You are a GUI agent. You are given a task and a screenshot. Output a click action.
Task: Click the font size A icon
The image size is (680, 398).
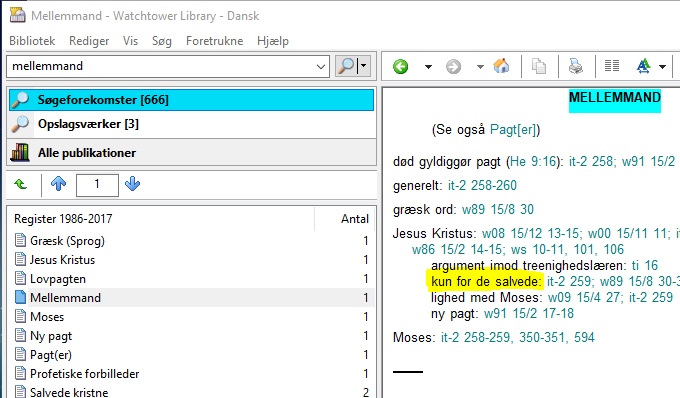tap(644, 66)
